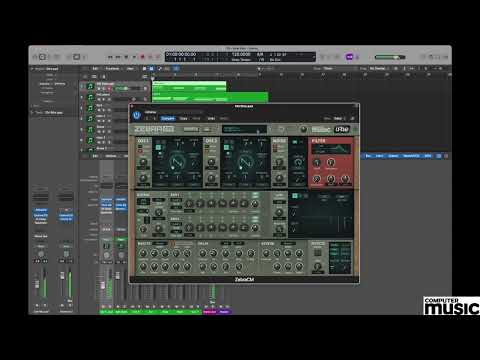Screen dimensions: 480x360
Task: Adjust the first knob in the Delay section
Action: pyautogui.click(x=203, y=254)
